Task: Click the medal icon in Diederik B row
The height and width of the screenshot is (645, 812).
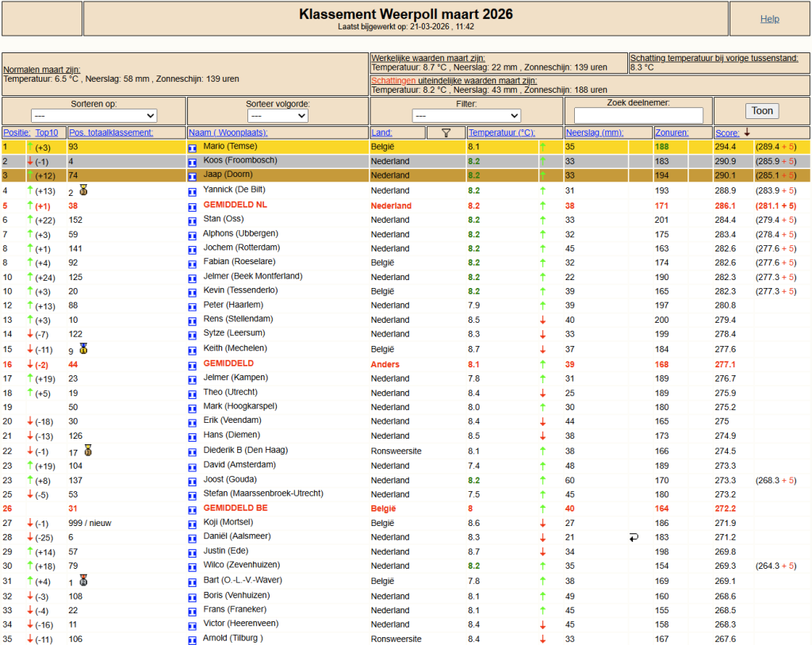Action: (x=88, y=451)
